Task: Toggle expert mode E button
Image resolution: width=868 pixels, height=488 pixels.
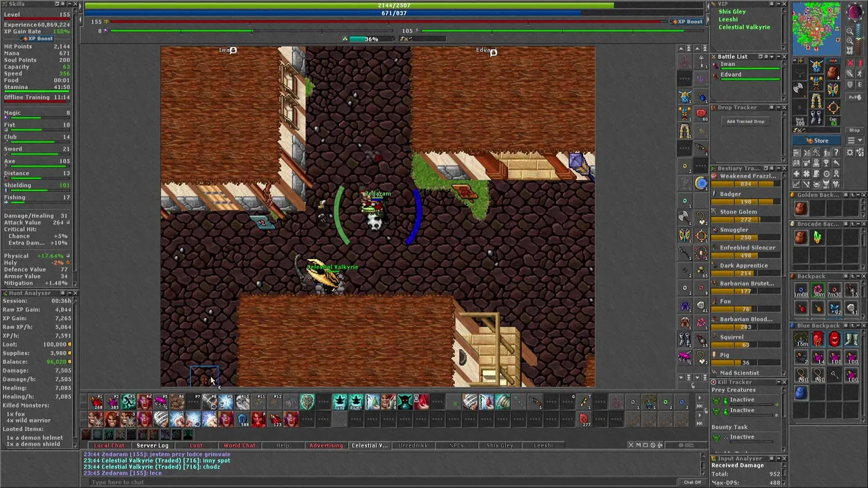Action: (x=860, y=84)
